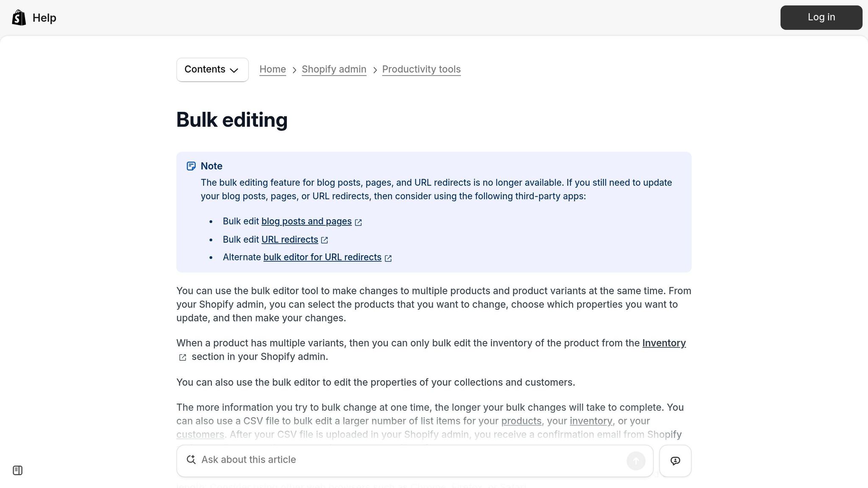Open the Productivity tools breadcrumb

421,69
